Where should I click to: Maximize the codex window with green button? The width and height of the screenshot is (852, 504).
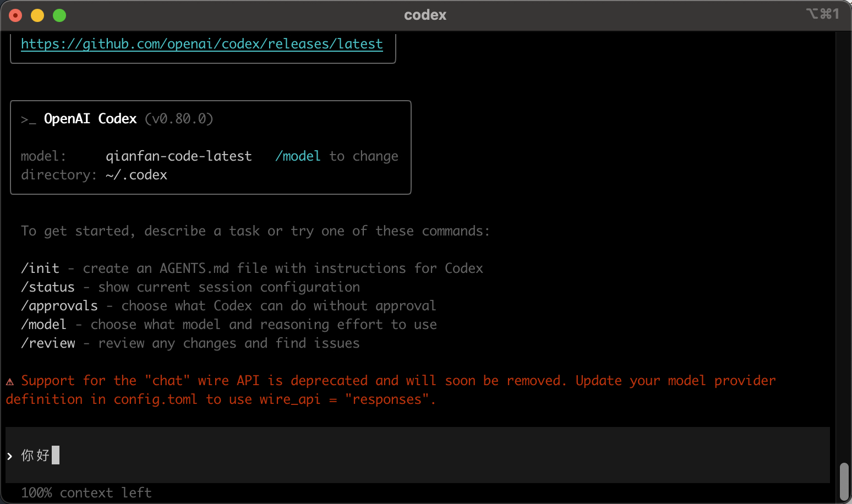coord(59,15)
